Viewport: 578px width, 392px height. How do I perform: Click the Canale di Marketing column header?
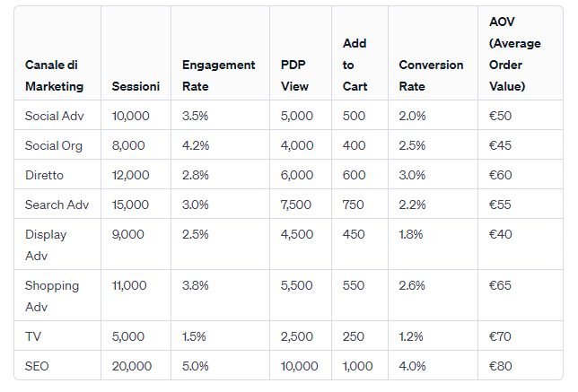[x=54, y=75]
